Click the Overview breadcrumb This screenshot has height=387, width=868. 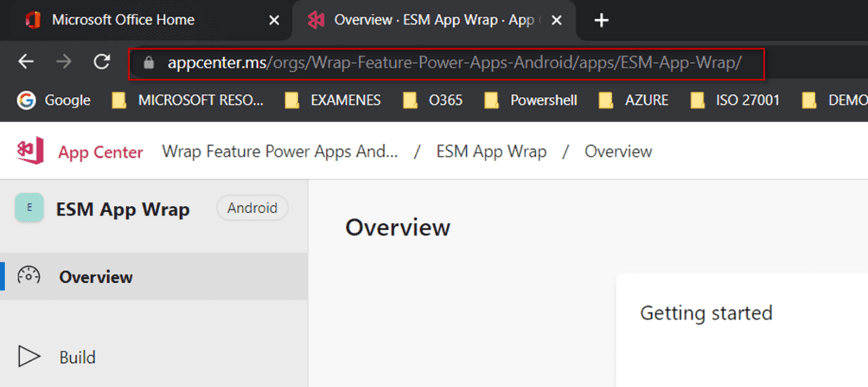tap(619, 152)
